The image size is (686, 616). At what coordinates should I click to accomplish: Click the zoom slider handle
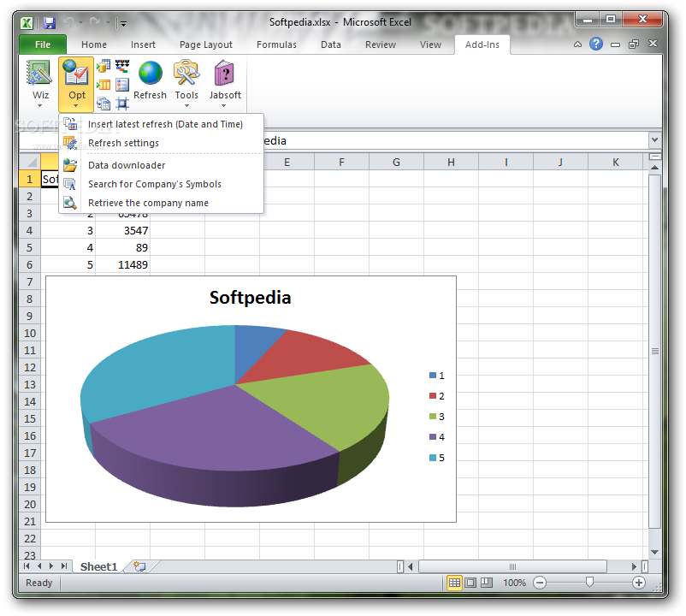tap(589, 583)
